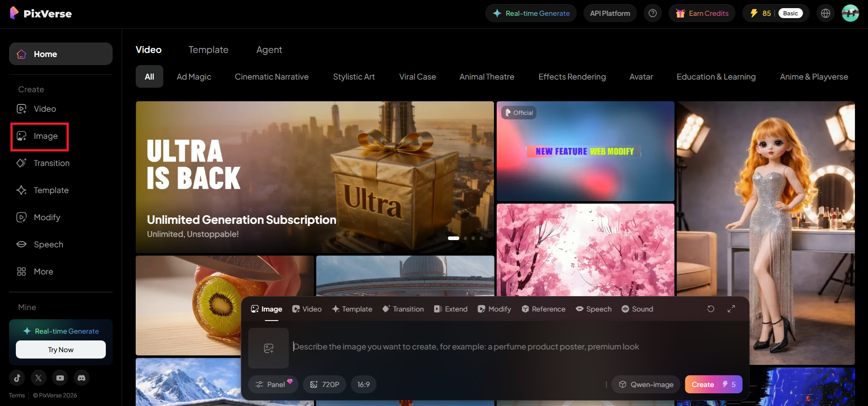Open the 16:9 aspect ratio dropdown
The width and height of the screenshot is (868, 406).
pos(364,384)
